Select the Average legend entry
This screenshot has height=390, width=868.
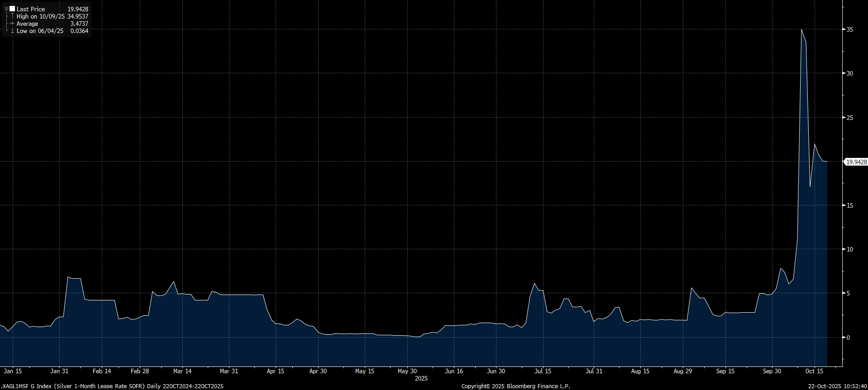[27, 24]
